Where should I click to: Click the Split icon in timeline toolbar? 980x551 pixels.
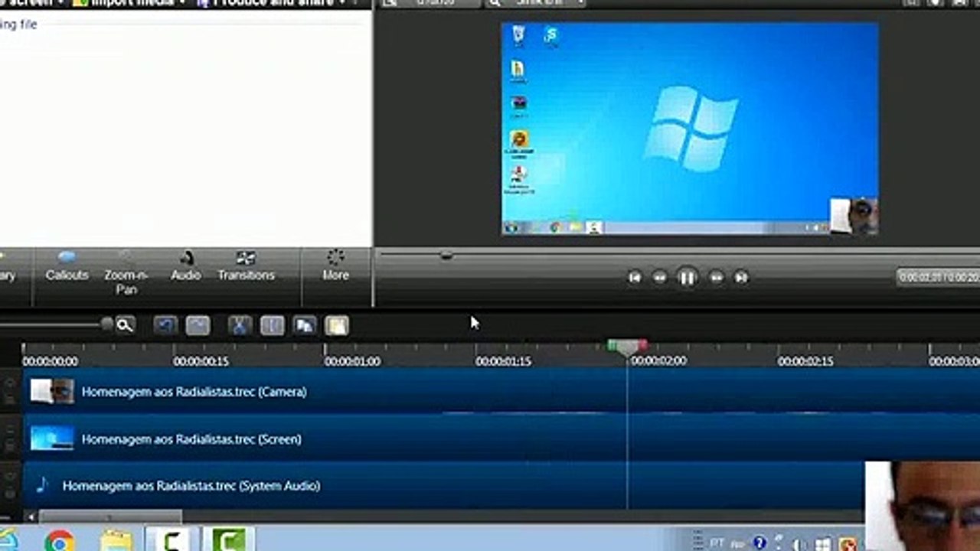[272, 325]
